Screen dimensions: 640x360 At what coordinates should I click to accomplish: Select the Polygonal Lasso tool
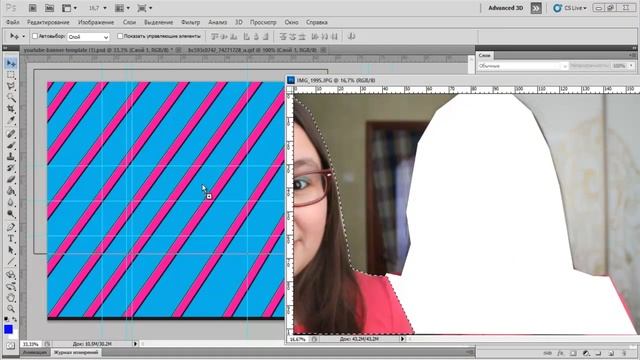coord(11,87)
